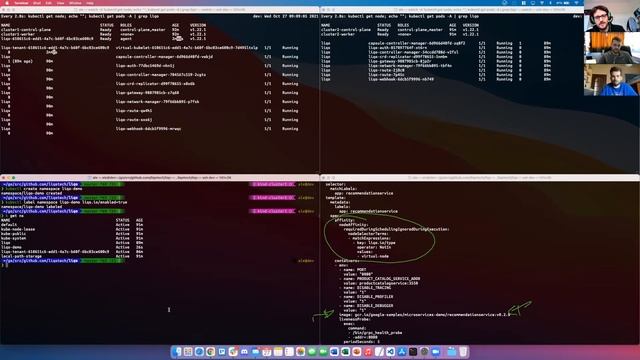Open the Mail app in the Dock
The image size is (640, 360).
tap(256, 351)
